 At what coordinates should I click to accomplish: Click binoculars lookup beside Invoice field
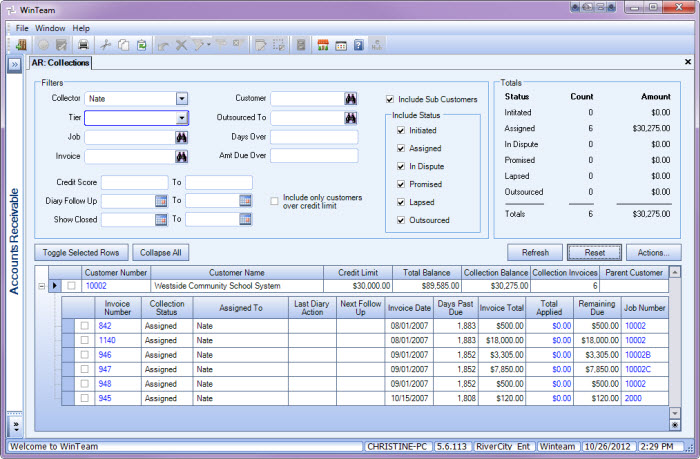point(182,157)
